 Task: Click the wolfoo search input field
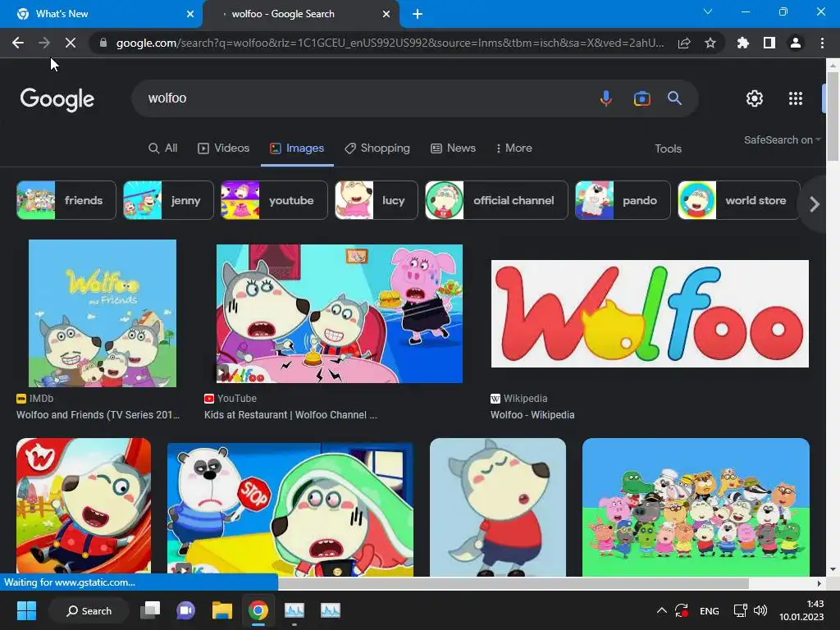click(x=364, y=98)
